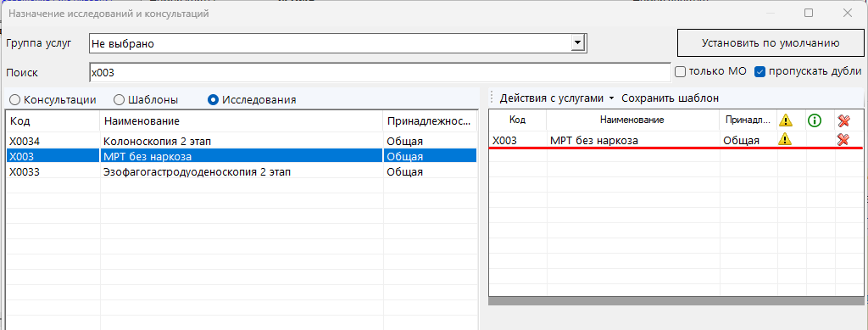Click X003 code in right services grid
Screen dimensions: 868x330
pyautogui.click(x=505, y=141)
